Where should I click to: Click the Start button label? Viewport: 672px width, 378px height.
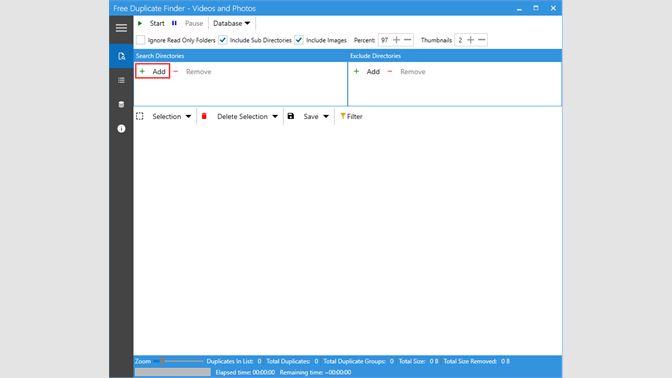[157, 23]
